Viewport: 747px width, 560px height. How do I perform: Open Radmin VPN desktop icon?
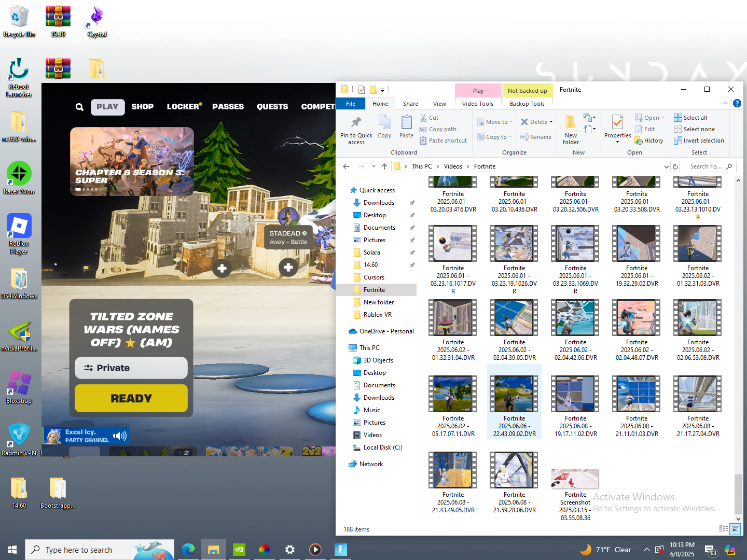tap(19, 440)
